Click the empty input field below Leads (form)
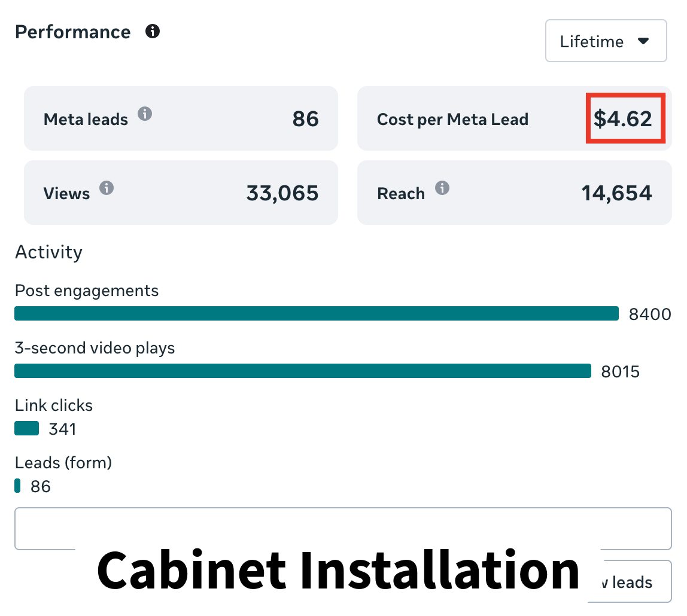 pyautogui.click(x=343, y=529)
